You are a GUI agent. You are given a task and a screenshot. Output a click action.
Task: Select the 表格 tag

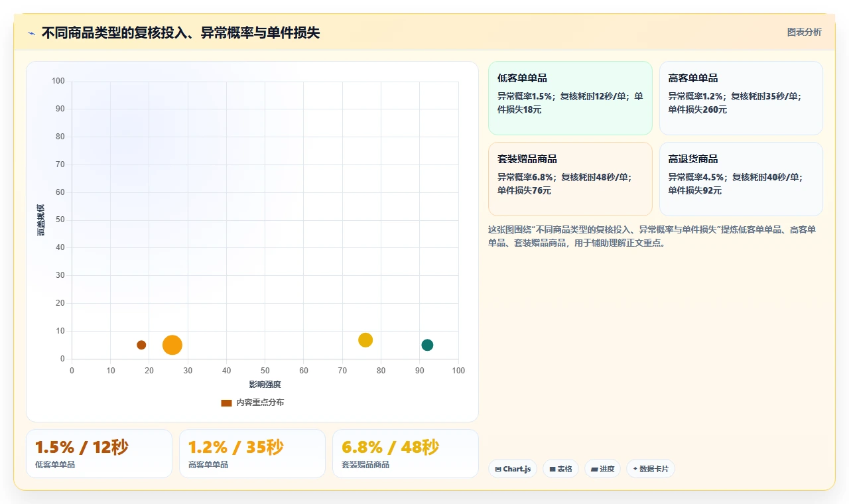coord(560,469)
